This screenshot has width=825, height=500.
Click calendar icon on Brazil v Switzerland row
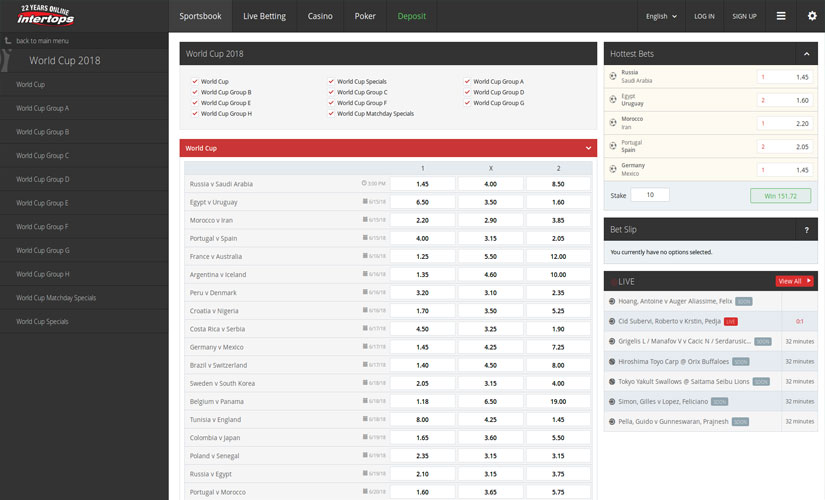[365, 364]
